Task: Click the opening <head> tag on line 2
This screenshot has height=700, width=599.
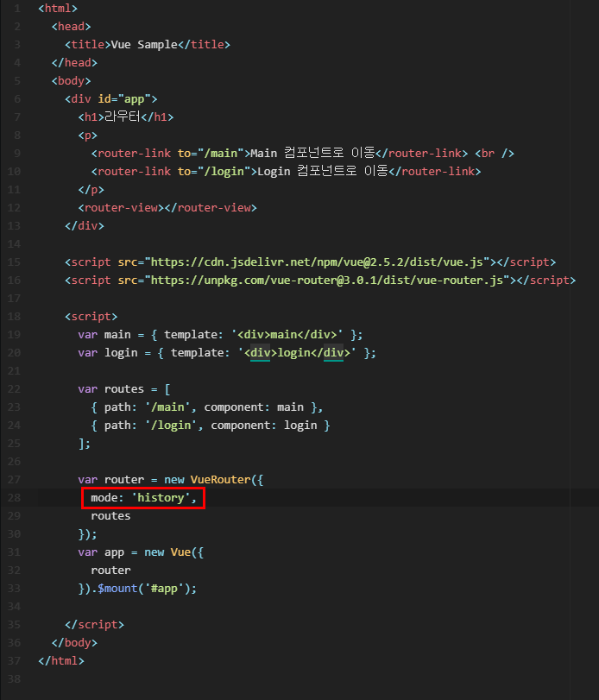Action: tap(72, 27)
